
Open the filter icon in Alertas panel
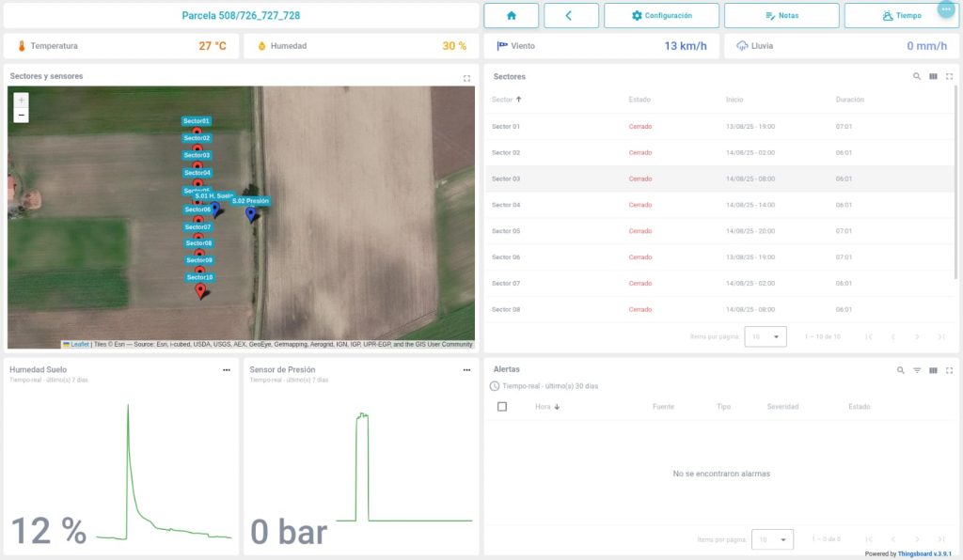tap(917, 370)
